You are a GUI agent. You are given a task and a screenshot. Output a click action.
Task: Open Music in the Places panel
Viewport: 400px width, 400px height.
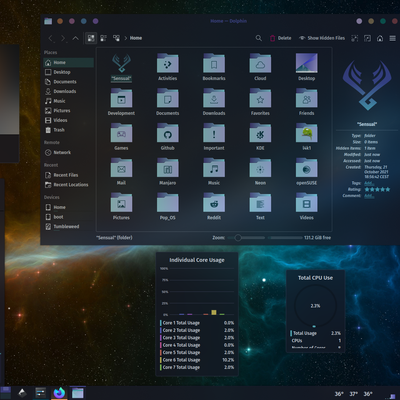tap(68, 101)
